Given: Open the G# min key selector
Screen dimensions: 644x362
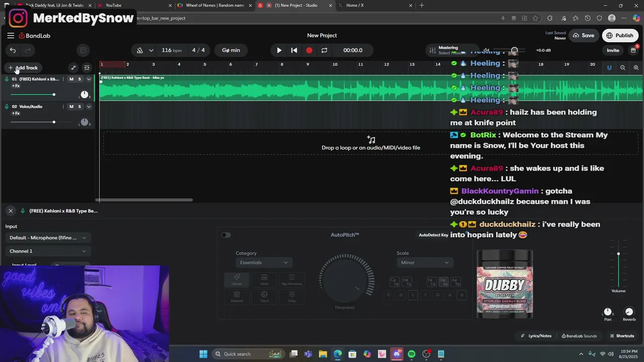Looking at the screenshot, I should pyautogui.click(x=231, y=50).
